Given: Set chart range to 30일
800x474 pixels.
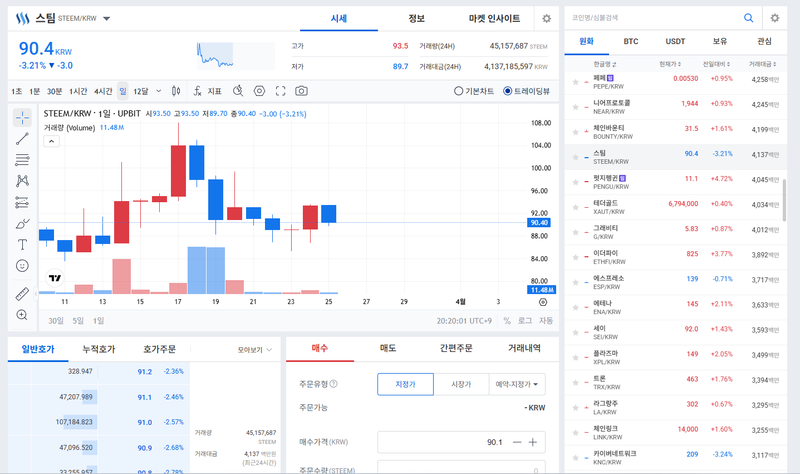Looking at the screenshot, I should click(56, 321).
